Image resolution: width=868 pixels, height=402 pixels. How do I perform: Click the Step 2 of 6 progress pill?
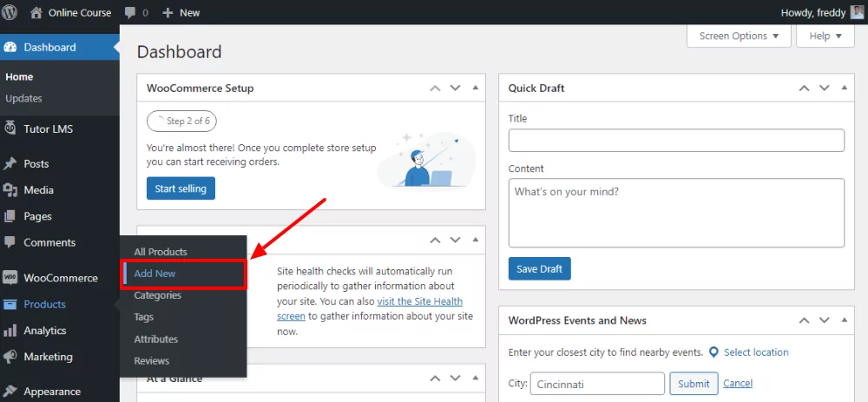point(181,122)
